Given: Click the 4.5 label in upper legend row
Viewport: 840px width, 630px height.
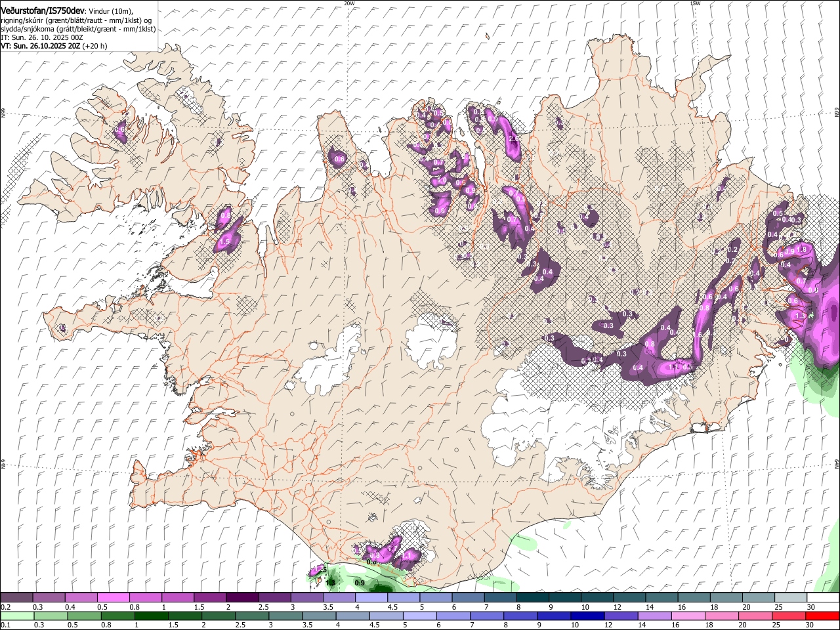Looking at the screenshot, I should pyautogui.click(x=392, y=607).
